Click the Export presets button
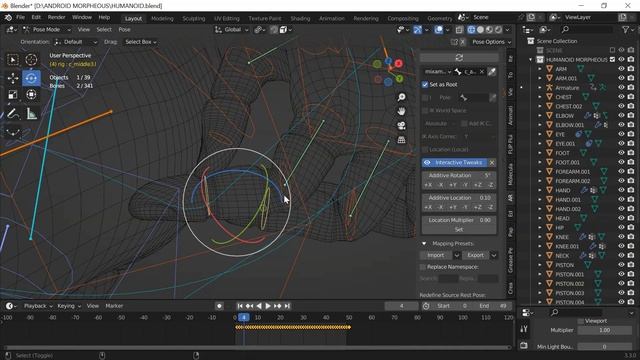 [x=476, y=255]
